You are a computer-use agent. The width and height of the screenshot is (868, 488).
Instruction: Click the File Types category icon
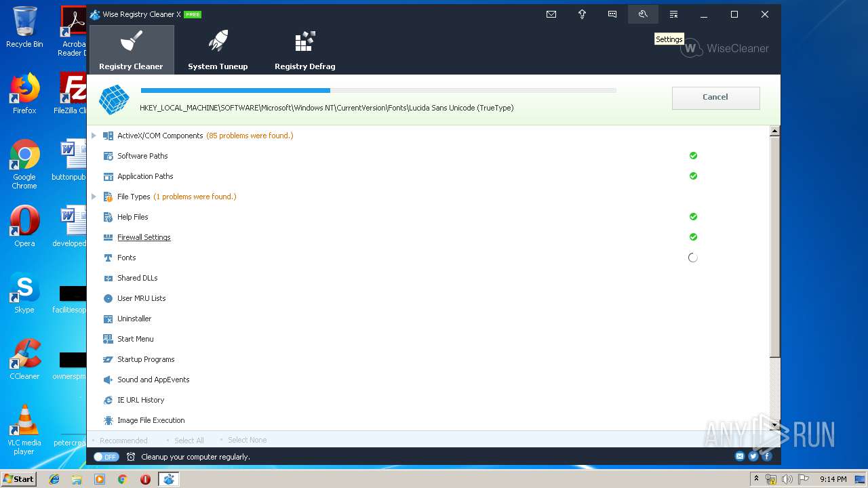click(108, 197)
